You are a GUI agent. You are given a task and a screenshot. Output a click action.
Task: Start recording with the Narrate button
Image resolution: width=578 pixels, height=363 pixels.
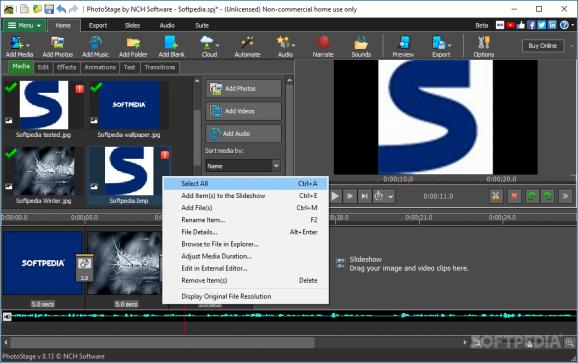[x=323, y=46]
